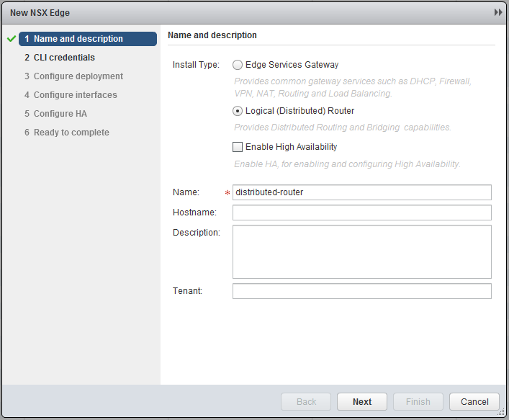Click the Back button
509x420 pixels.
coord(306,402)
